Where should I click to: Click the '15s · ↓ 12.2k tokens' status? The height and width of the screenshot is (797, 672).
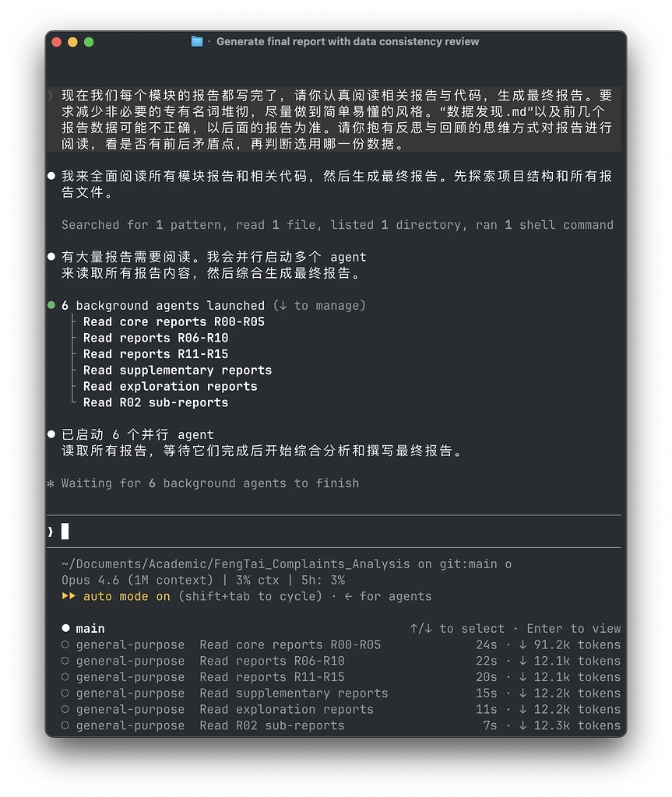point(548,693)
